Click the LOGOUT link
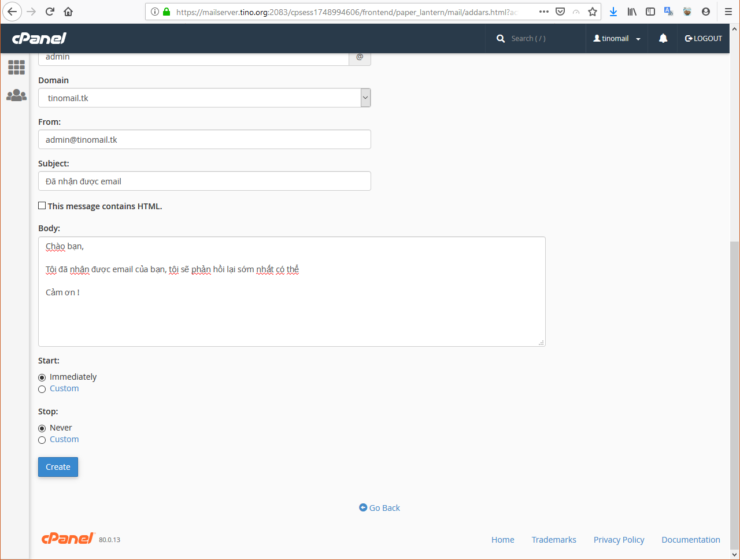Screen dimensions: 740x560 tap(704, 39)
